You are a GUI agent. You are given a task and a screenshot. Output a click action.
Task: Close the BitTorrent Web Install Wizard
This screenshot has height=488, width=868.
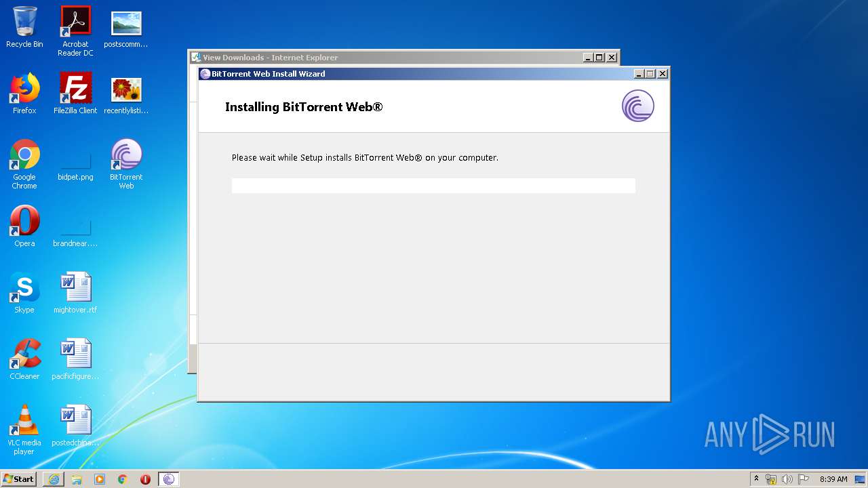[663, 74]
